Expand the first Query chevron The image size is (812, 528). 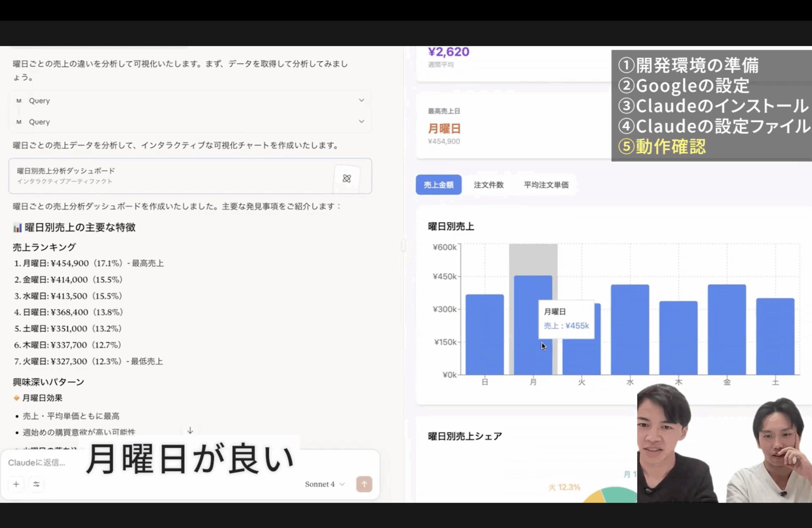click(361, 100)
